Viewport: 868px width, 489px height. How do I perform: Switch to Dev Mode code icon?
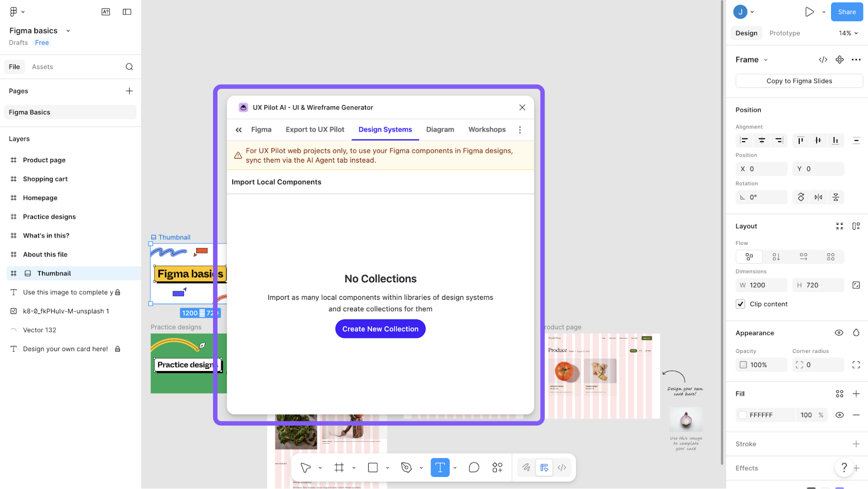point(562,468)
